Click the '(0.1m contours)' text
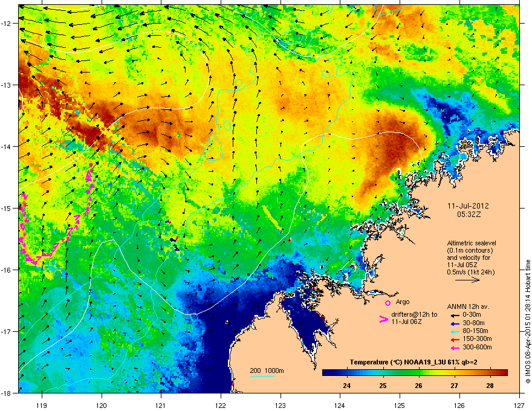This screenshot has height=411, width=532. (470, 251)
